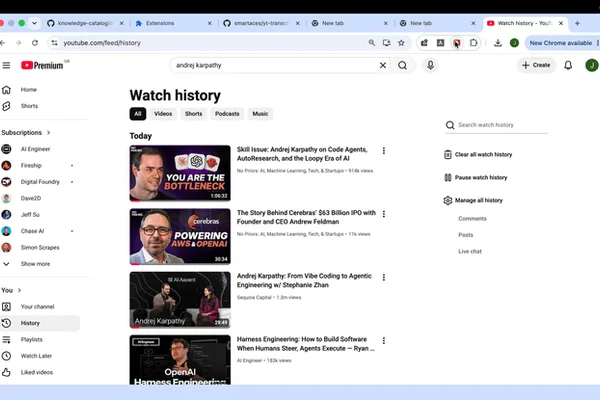Screen dimensions: 600x400
Task: Open Chrome downloads icon
Action: (x=498, y=43)
